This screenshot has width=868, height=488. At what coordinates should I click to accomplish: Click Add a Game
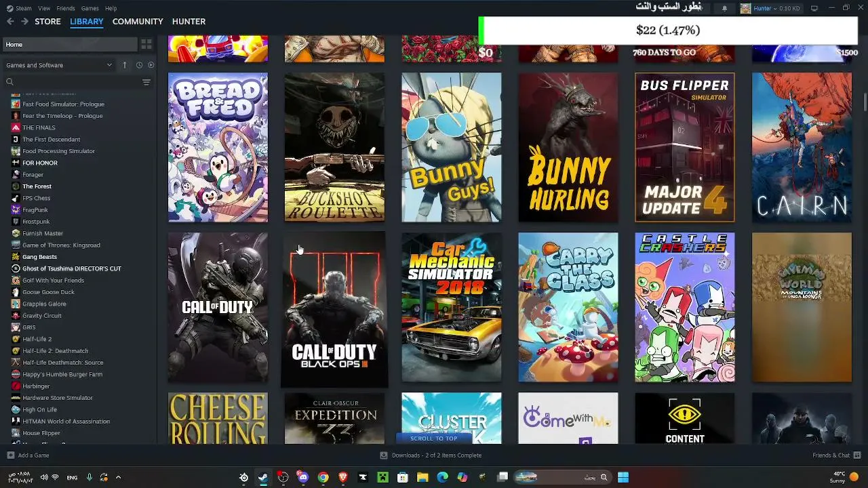(x=28, y=455)
